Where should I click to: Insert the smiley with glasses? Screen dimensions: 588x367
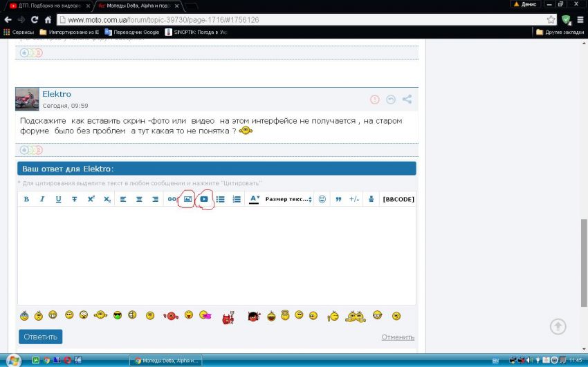pyautogui.click(x=377, y=315)
